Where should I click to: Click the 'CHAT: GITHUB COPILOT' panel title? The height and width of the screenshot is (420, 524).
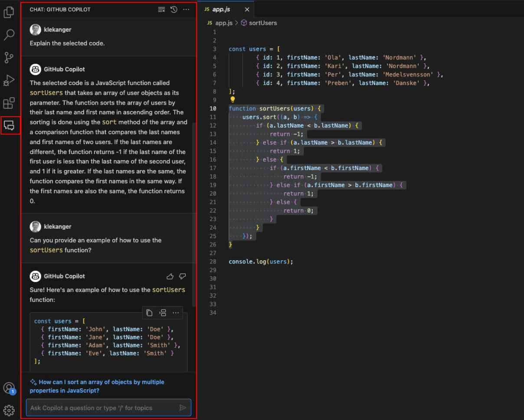[x=60, y=10]
